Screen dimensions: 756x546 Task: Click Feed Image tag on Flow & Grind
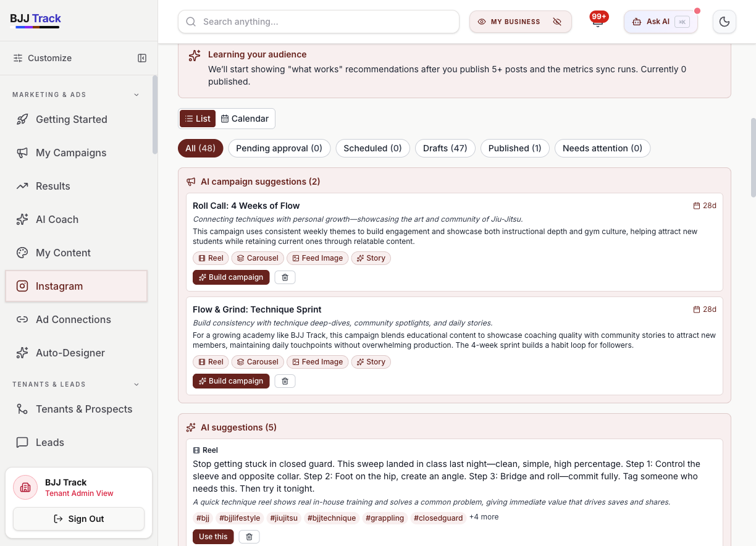pyautogui.click(x=317, y=362)
